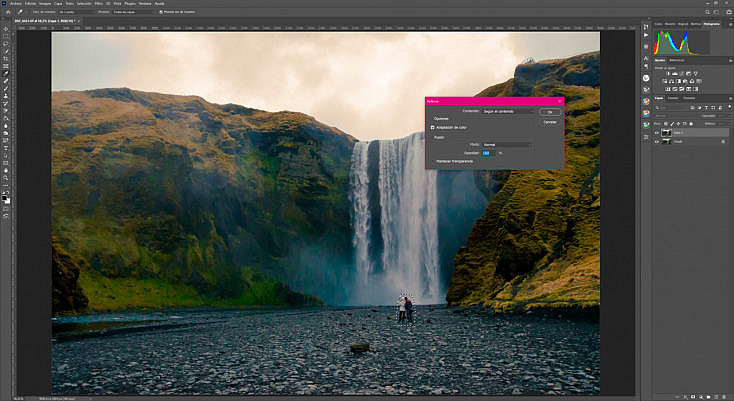Open the Modo blending dropdown

507,145
